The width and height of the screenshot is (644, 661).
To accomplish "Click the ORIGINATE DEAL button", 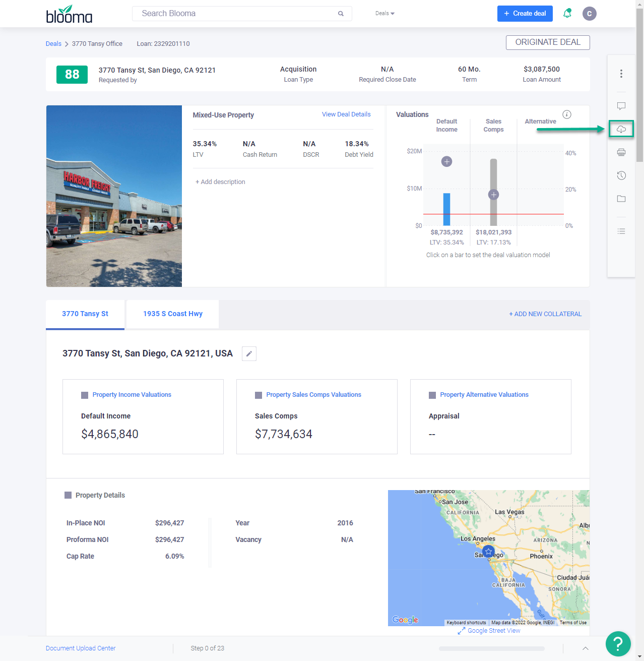I will [547, 43].
